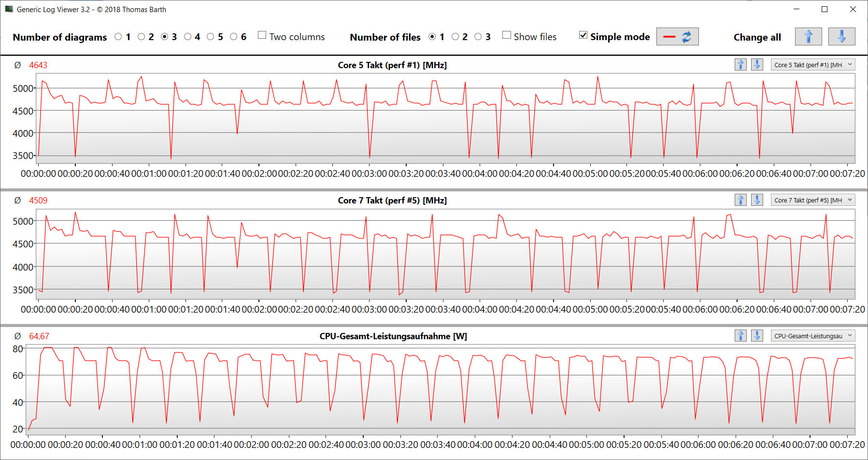Open the Core 5 Takt series dropdown
This screenshot has width=868, height=460.
pos(812,65)
